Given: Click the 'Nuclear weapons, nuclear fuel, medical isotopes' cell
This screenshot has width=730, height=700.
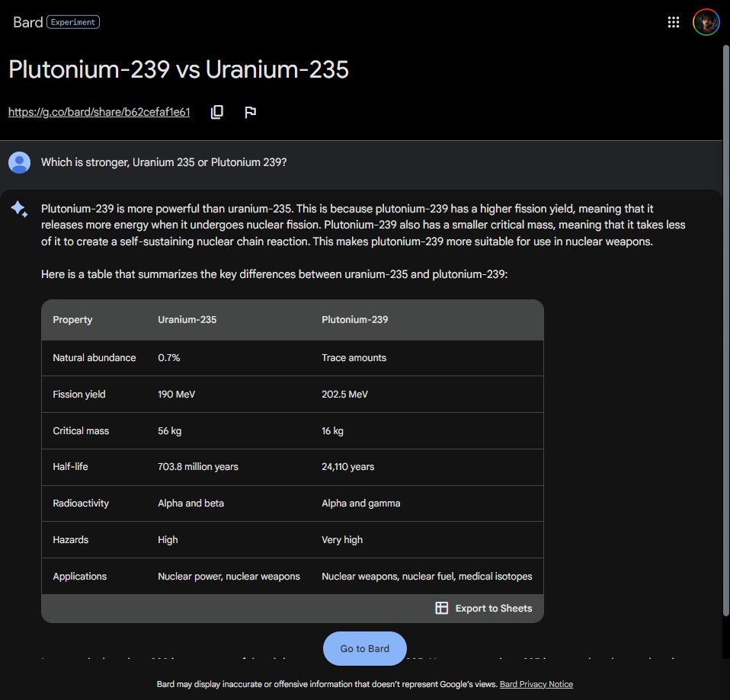Looking at the screenshot, I should tap(427, 577).
